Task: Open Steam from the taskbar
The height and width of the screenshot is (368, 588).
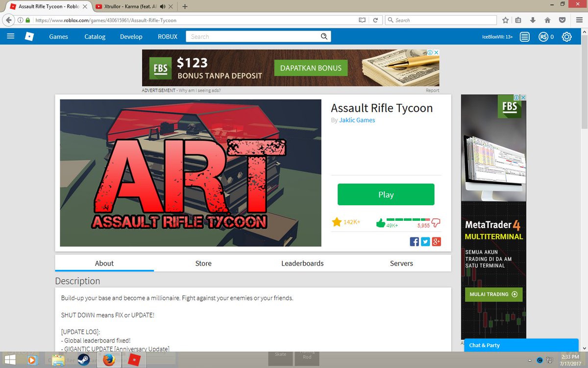Action: 83,360
